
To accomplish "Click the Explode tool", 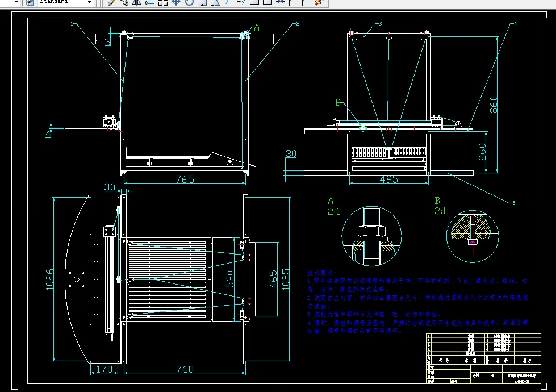I will pyautogui.click(x=319, y=2).
